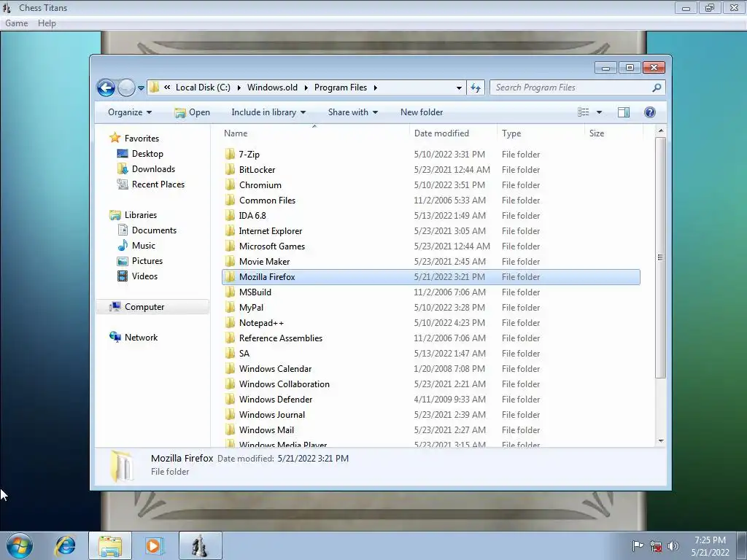Image resolution: width=747 pixels, height=560 pixels.
Task: Select Downloads in Favorites
Action: click(x=153, y=169)
